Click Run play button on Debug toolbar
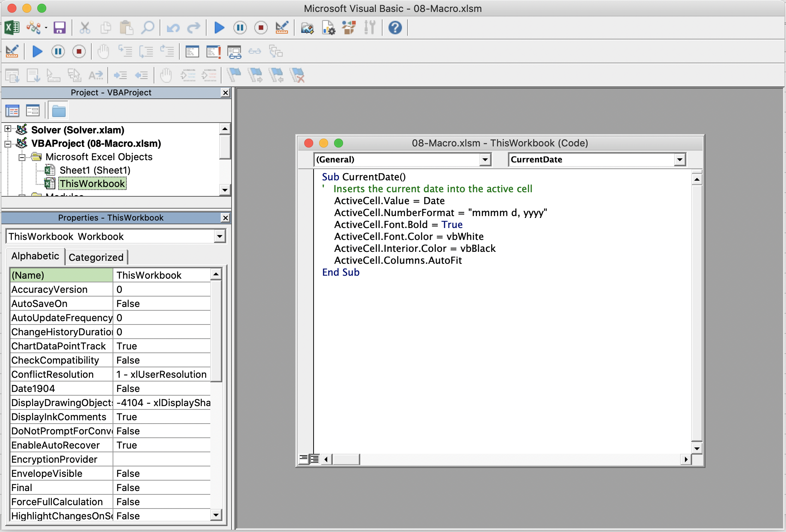This screenshot has width=786, height=532. click(37, 51)
